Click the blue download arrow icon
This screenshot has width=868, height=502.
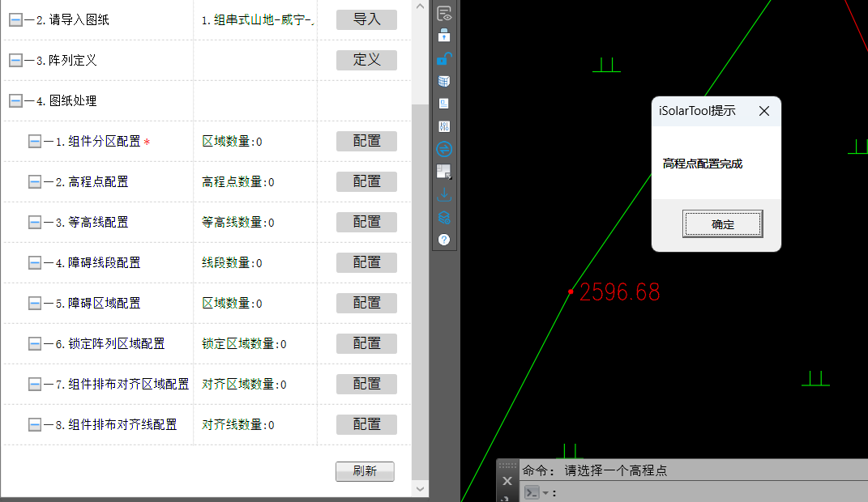pos(444,194)
